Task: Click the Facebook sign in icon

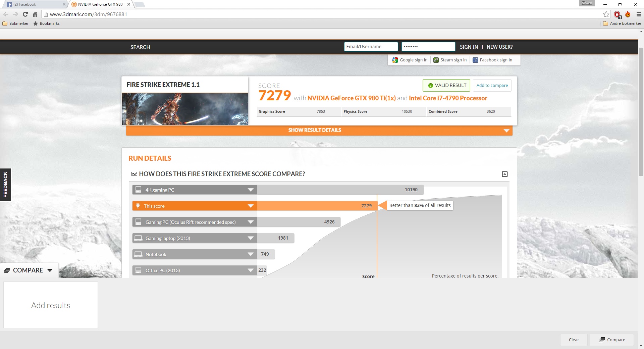Action: (x=475, y=60)
